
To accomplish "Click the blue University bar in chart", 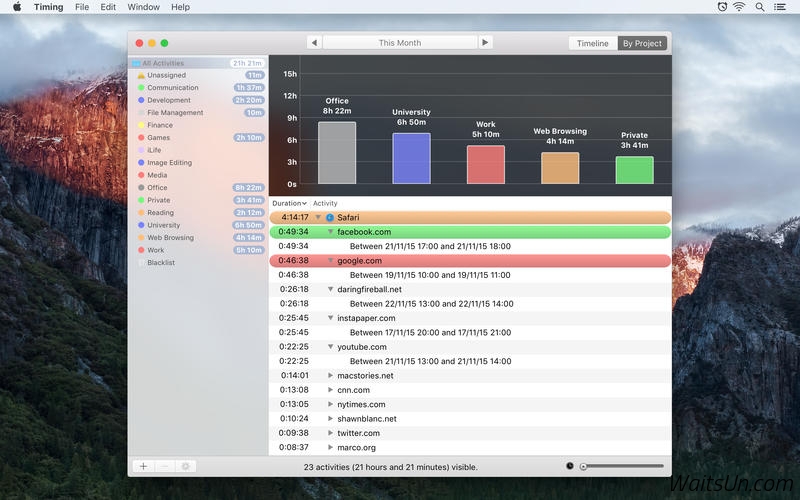I will (x=411, y=158).
